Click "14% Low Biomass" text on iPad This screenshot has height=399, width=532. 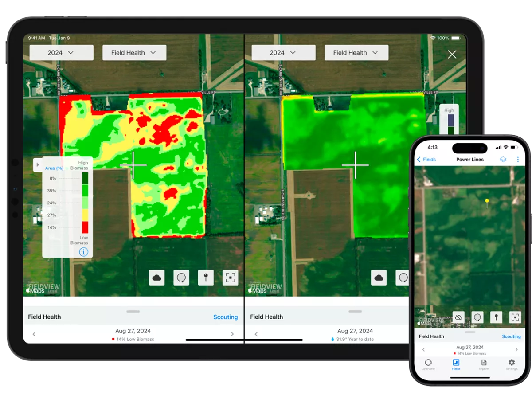(x=135, y=339)
